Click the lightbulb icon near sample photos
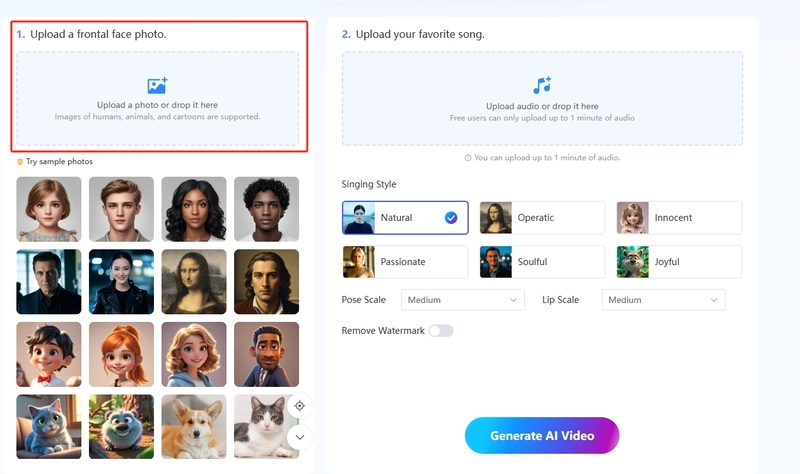Image resolution: width=800 pixels, height=474 pixels. tap(20, 162)
